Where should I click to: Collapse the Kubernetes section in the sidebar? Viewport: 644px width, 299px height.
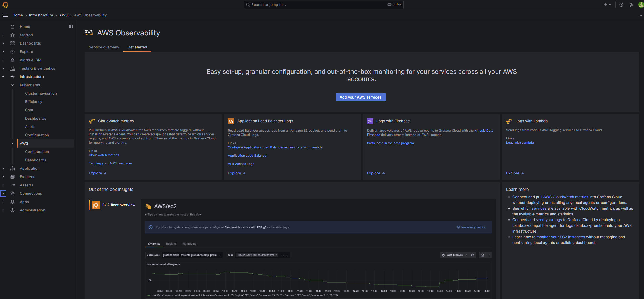(12, 85)
